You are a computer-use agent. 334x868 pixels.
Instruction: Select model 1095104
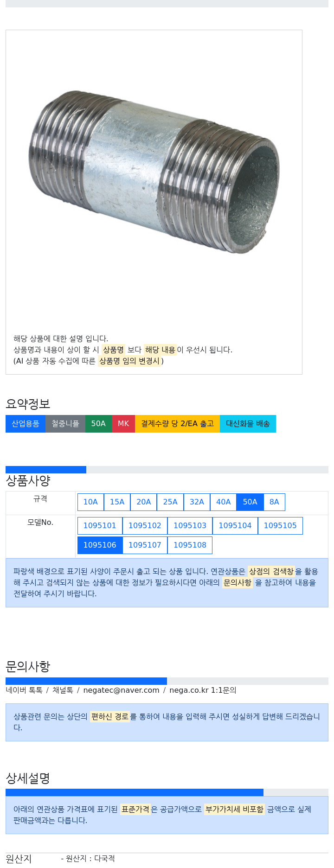[x=235, y=526]
